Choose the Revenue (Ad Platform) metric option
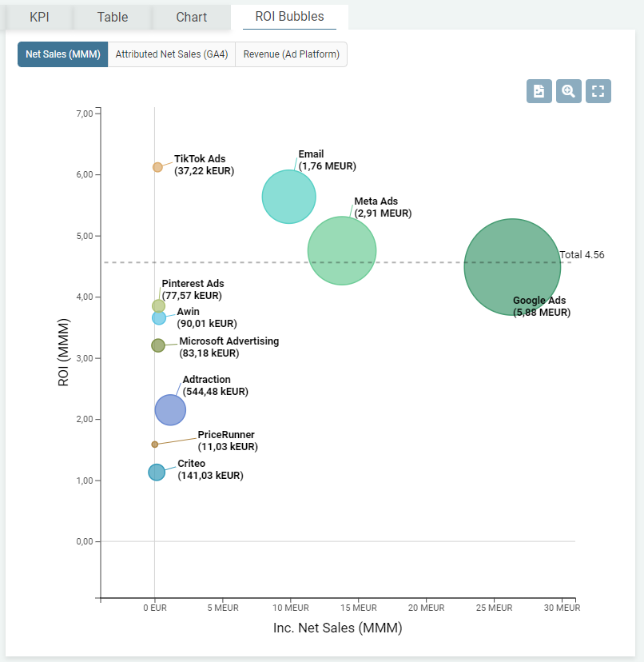The width and height of the screenshot is (644, 662). point(291,54)
